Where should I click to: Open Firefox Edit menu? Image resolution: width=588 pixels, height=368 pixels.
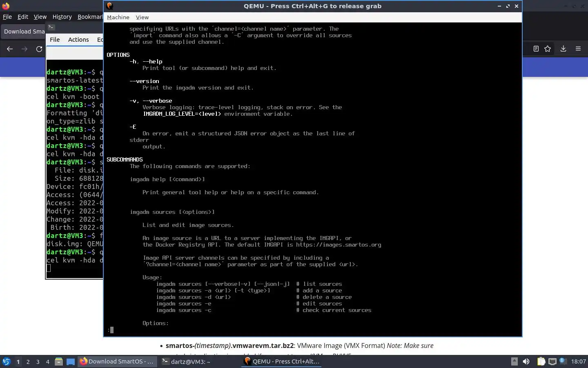click(x=23, y=17)
